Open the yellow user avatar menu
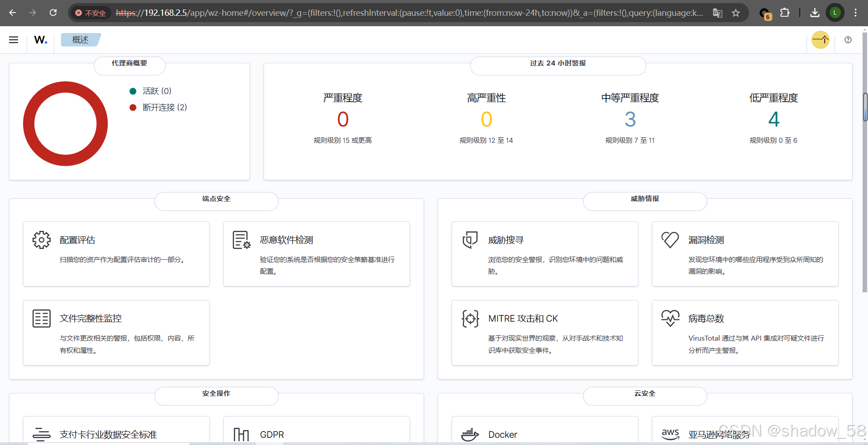The width and height of the screenshot is (868, 445). (x=821, y=40)
